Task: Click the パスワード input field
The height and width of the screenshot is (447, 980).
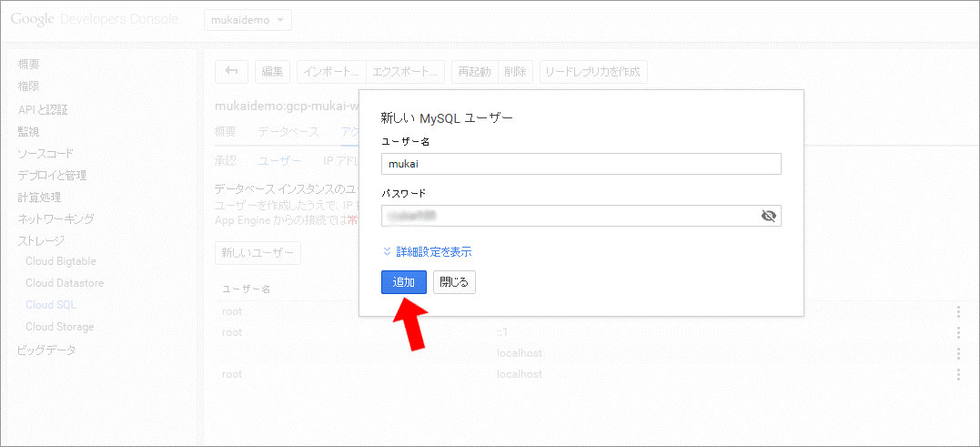Action: coord(581,216)
